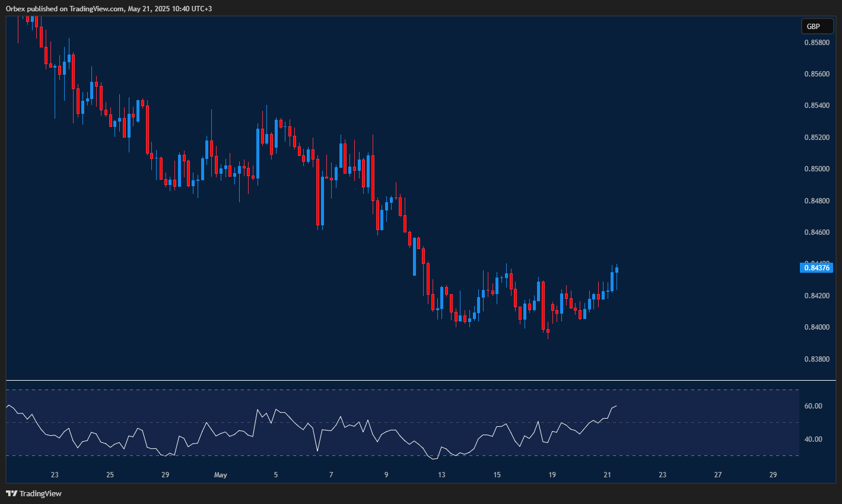The height and width of the screenshot is (504, 842).
Task: Click the blue current price label 0.84376
Action: [817, 268]
